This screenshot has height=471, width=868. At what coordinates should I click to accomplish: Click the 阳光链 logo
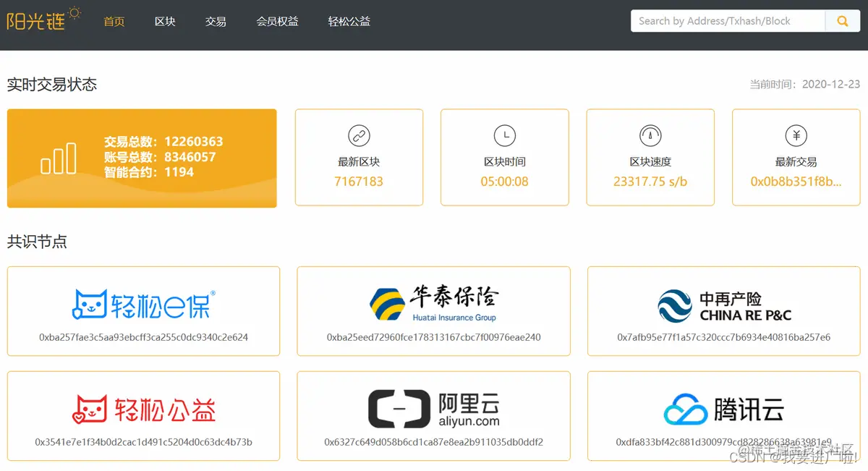[43, 18]
